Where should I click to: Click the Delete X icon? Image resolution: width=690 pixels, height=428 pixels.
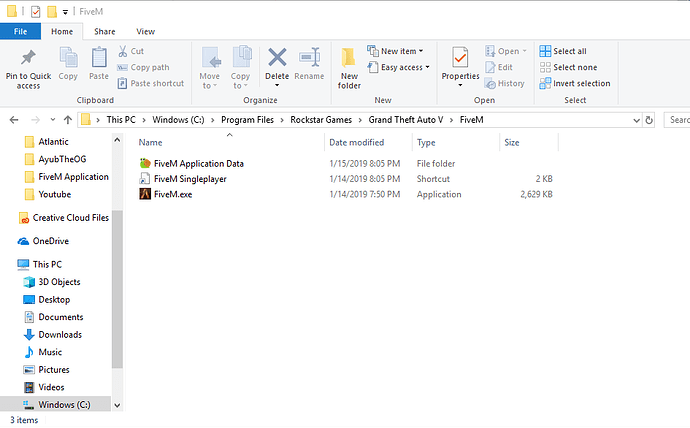277,57
